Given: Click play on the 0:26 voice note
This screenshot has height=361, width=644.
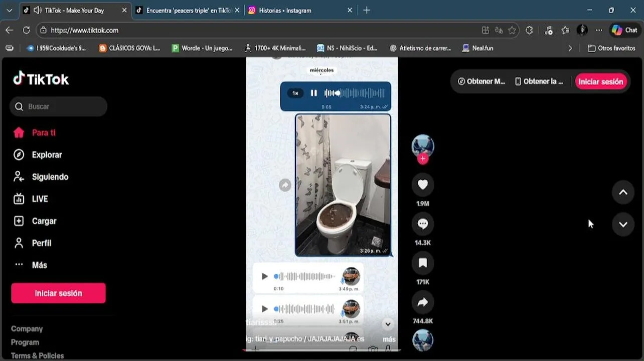Looking at the screenshot, I should [264, 309].
